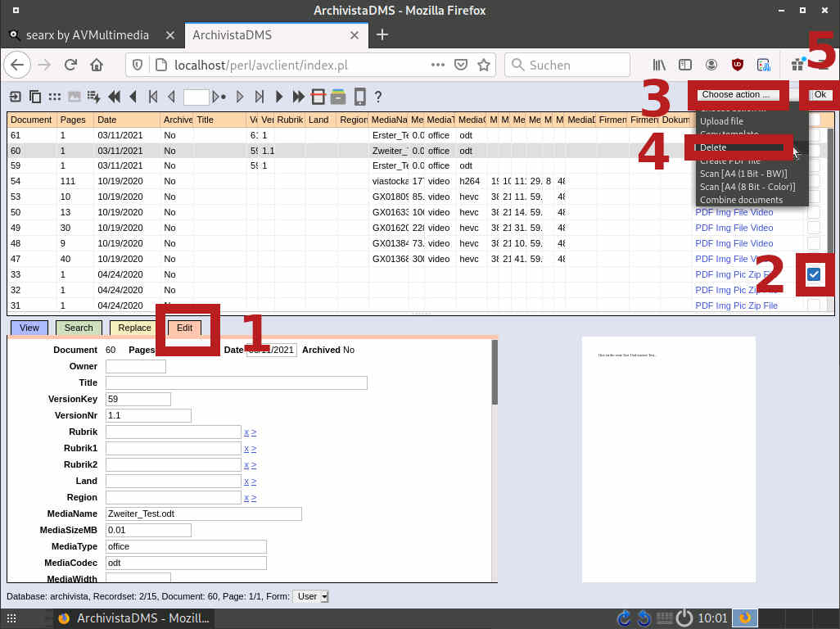The image size is (840, 629).
Task: Open the taskbar applications grid menu
Action: point(11,618)
